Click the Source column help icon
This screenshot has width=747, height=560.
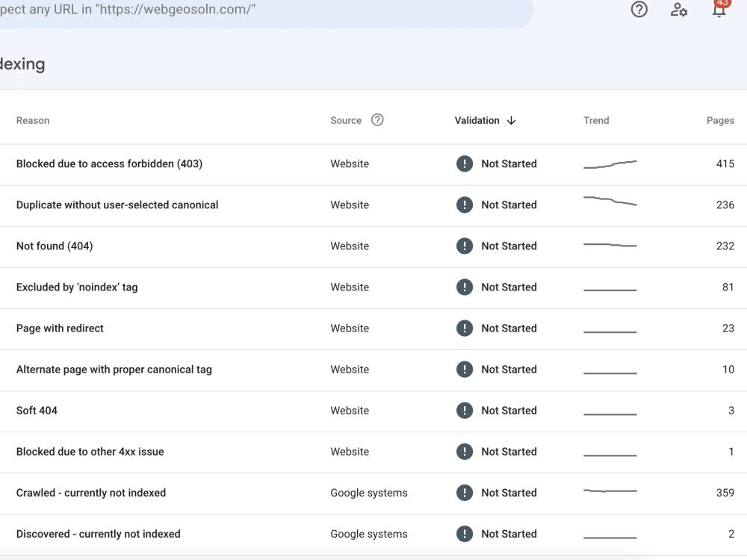377,120
